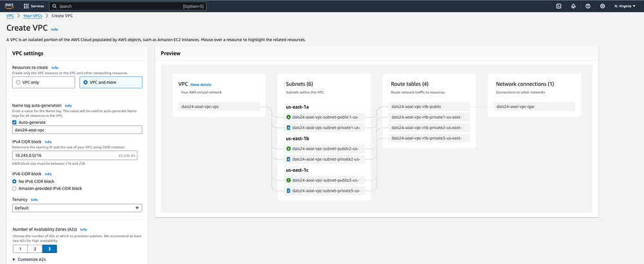This screenshot has height=264, width=644.
Task: Click Show details in VPC preview
Action: coord(201,85)
